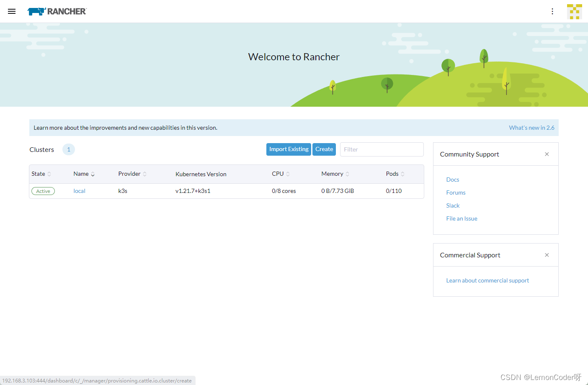
Task: Sort the cluster table by CPU
Action: (x=281, y=174)
